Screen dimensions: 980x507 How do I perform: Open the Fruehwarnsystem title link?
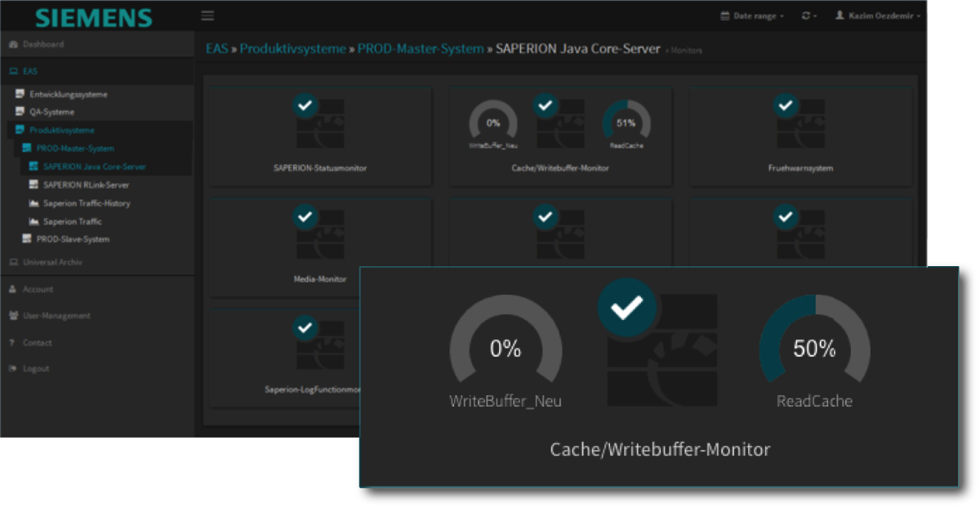800,168
